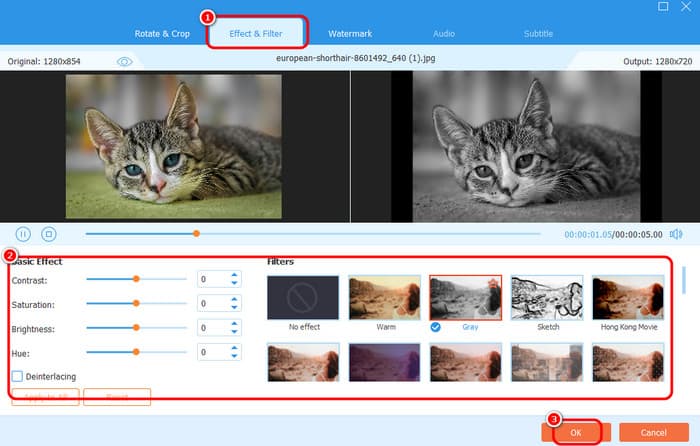Apply the Hong Kong Movie filter
The width and height of the screenshot is (700, 446).
pos(628,297)
